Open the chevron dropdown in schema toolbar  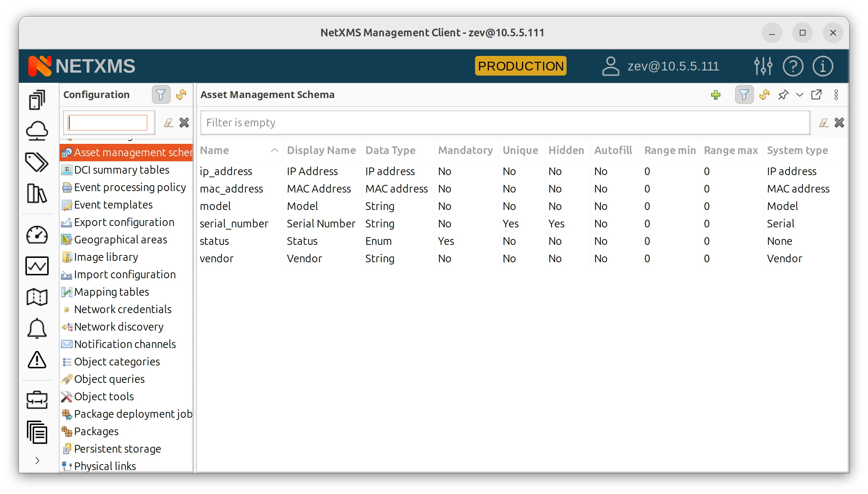[799, 95]
